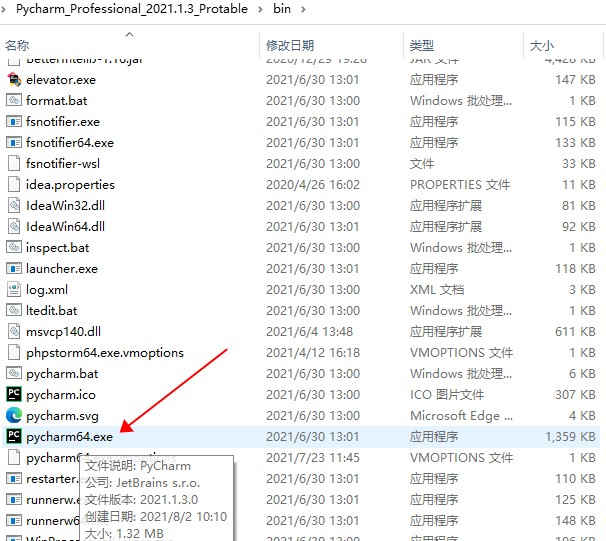Viewport: 606px width, 541px height.
Task: Click the elevator.exe file icon
Action: (14, 80)
